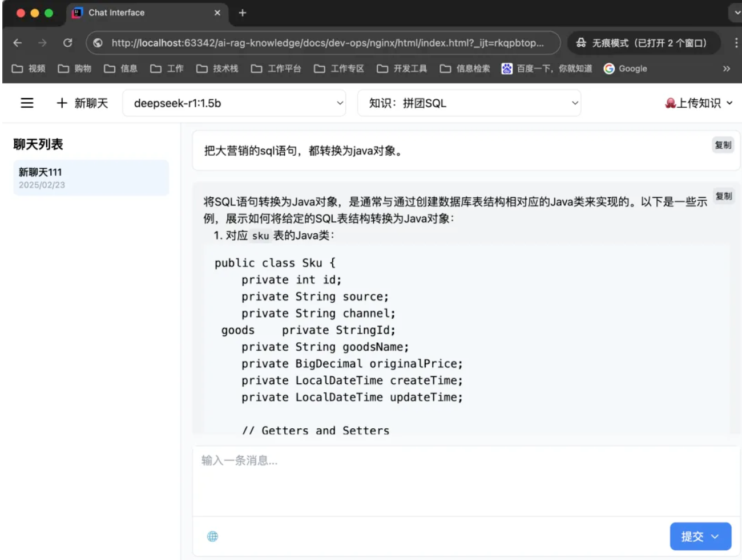This screenshot has width=742, height=560.
Task: Click the date 2025/02/23 in chat list
Action: point(42,185)
